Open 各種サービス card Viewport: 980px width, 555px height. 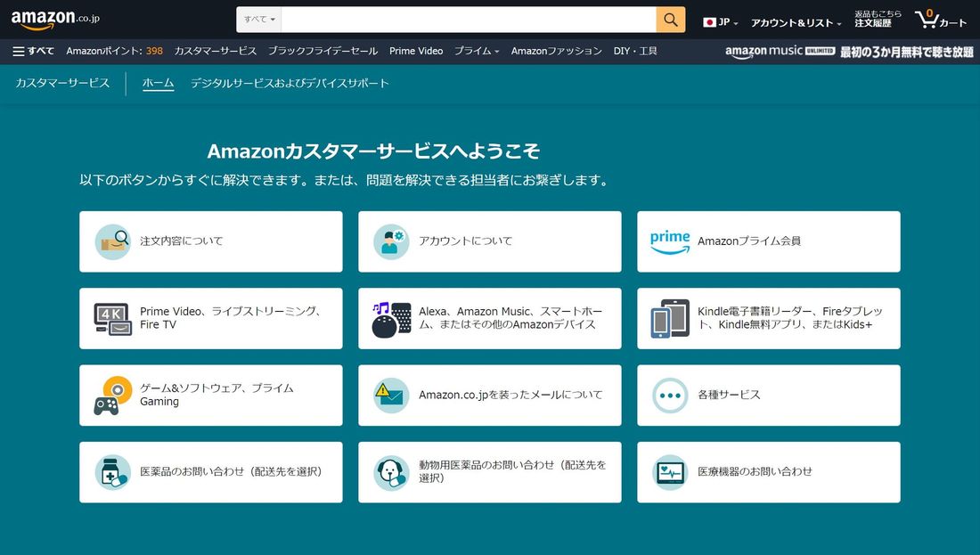click(769, 396)
